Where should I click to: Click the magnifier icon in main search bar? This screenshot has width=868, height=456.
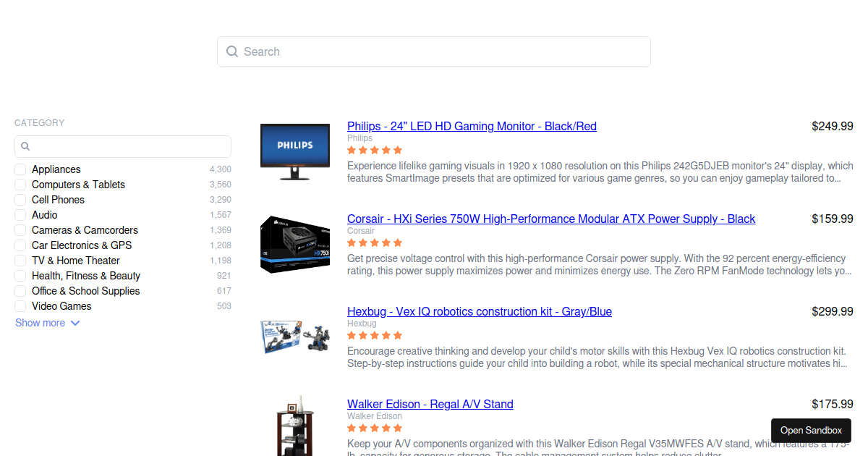pyautogui.click(x=232, y=51)
